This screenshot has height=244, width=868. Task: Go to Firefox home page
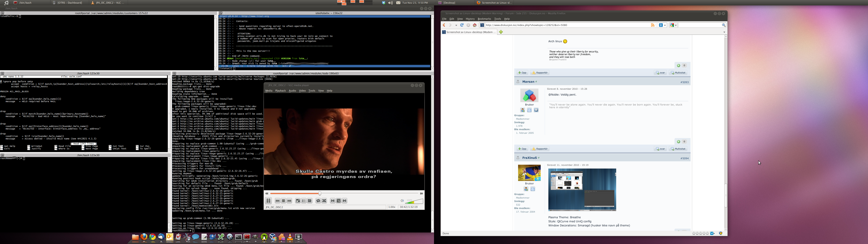475,25
